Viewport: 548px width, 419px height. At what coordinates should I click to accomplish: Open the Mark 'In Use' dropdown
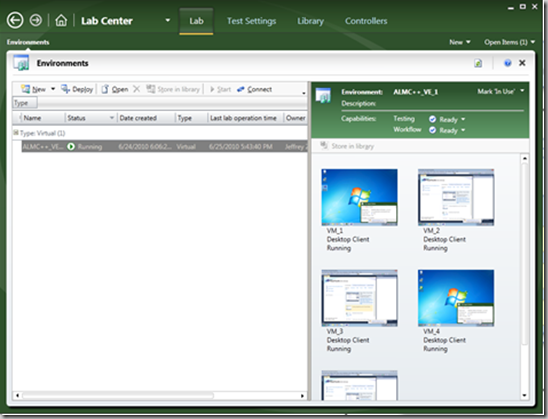(500, 92)
